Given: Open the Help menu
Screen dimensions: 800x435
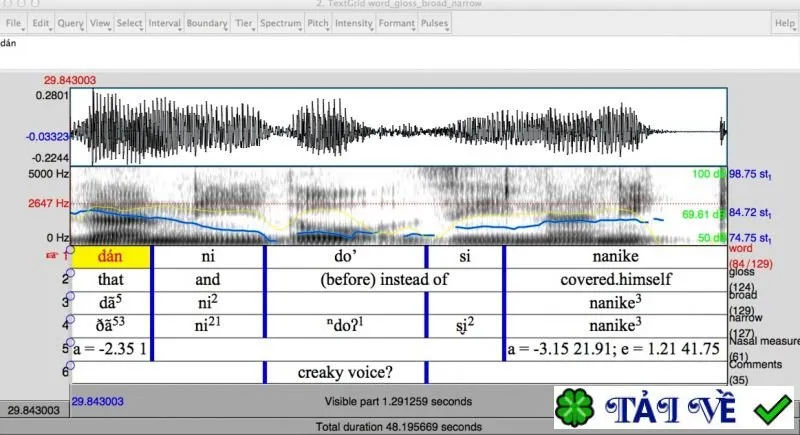Looking at the screenshot, I should tap(784, 23).
